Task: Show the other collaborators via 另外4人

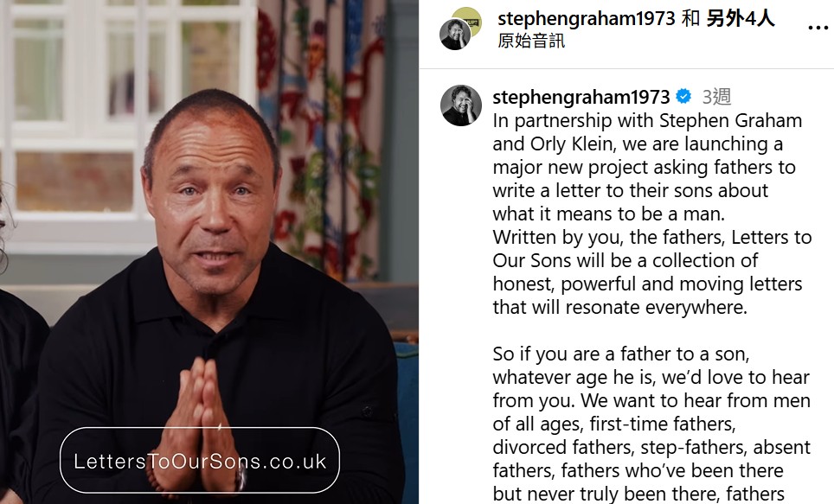Action: 740,19
